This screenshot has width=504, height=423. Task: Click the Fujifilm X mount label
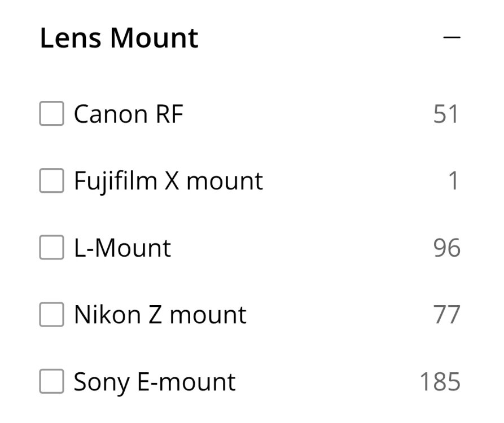point(168,181)
